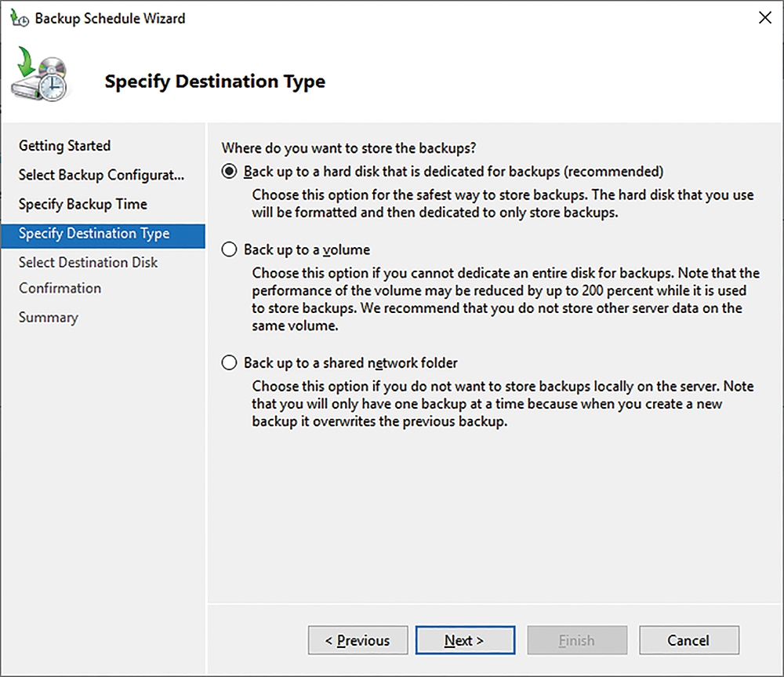Click the Select Destination Disk step

pyautogui.click(x=88, y=262)
